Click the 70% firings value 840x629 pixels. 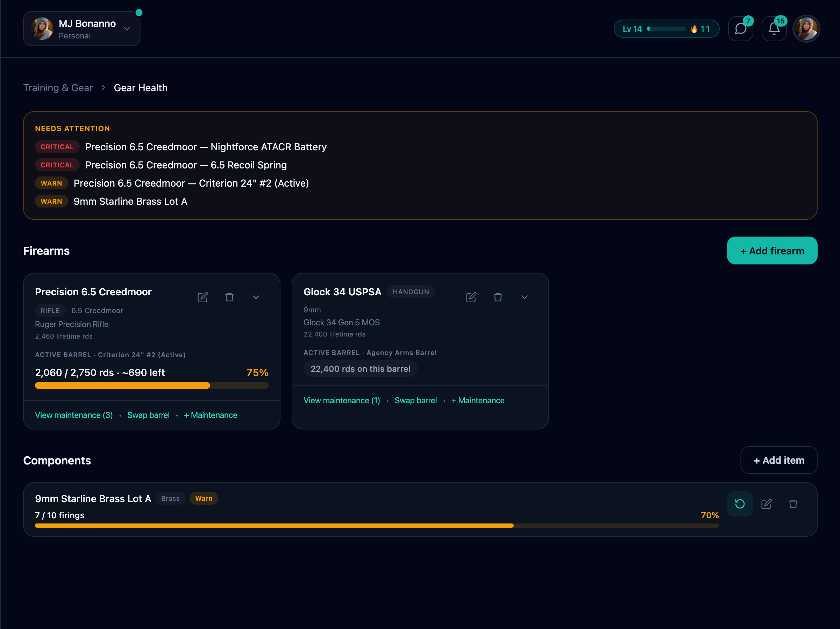710,515
